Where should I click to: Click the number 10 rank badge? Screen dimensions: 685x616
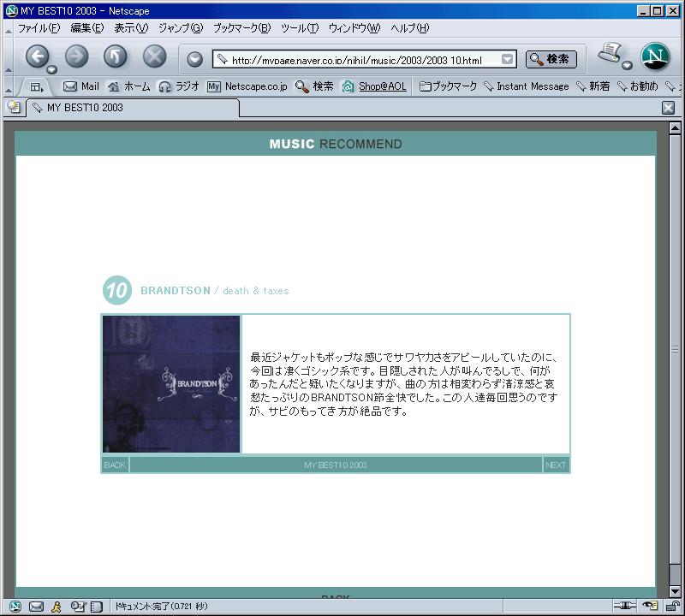tap(117, 290)
